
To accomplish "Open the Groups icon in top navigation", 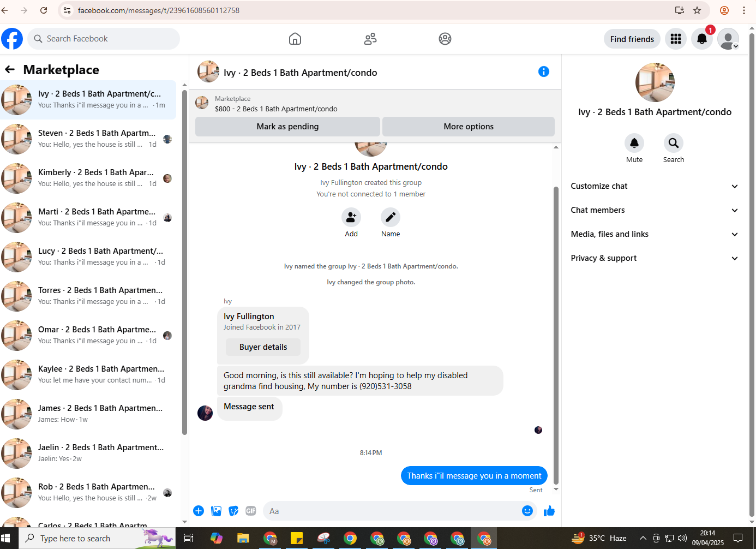I will (x=445, y=39).
